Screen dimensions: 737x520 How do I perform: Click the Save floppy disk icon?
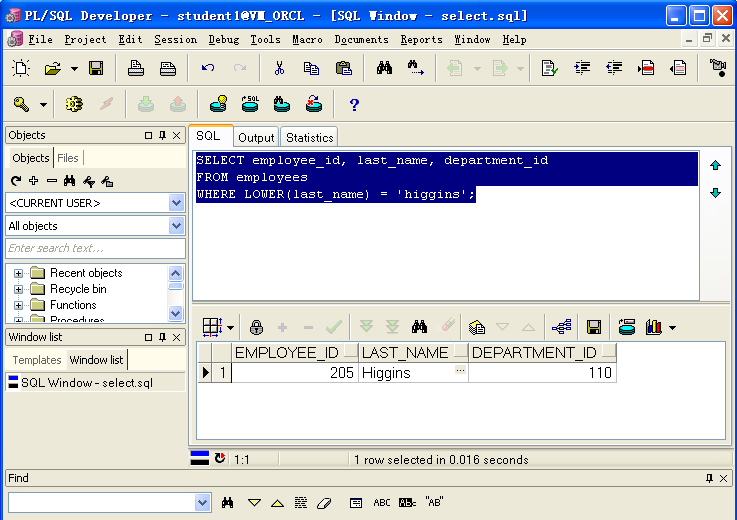(x=96, y=68)
